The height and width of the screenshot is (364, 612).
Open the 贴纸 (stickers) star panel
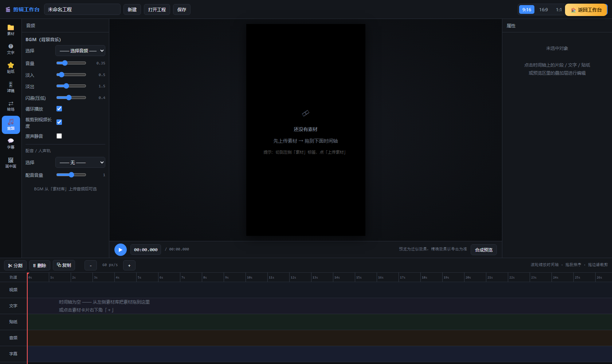[11, 68]
